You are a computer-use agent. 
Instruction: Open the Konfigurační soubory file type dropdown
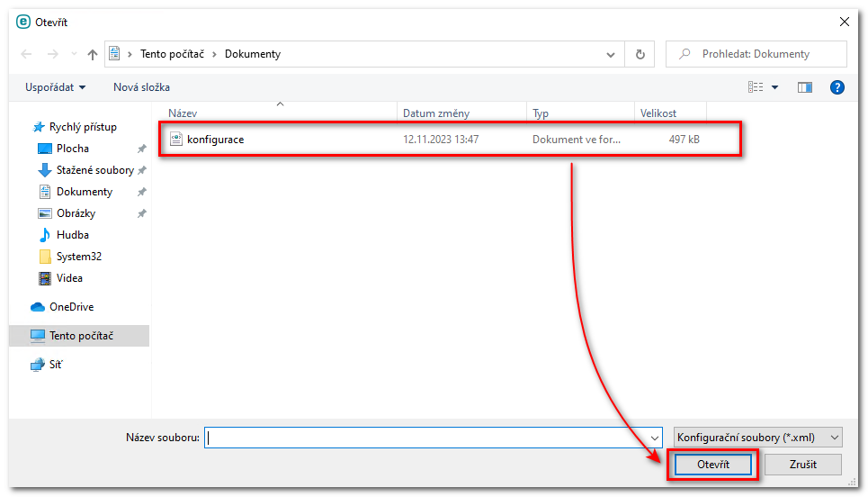pyautogui.click(x=757, y=438)
